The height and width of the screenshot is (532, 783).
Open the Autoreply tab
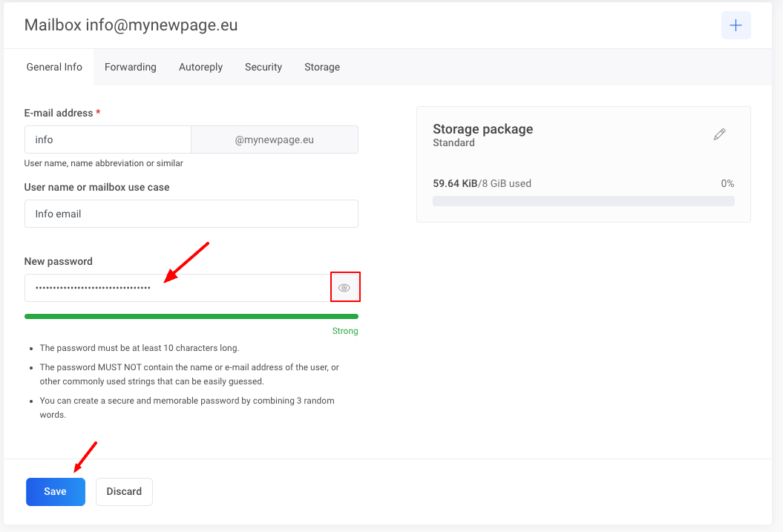(x=200, y=67)
